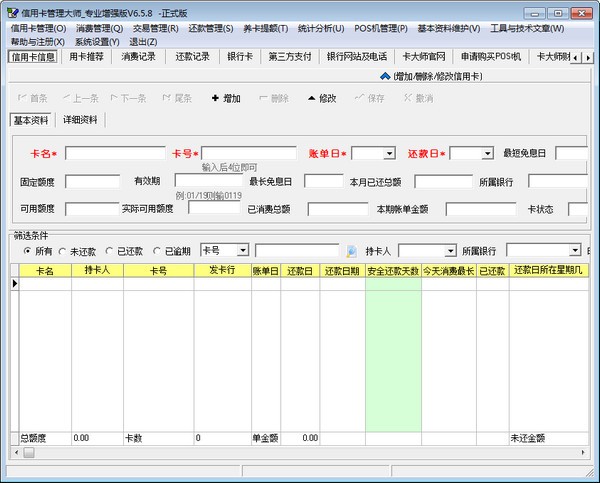
Task: Select the 未还款 radio button
Action: [62, 251]
